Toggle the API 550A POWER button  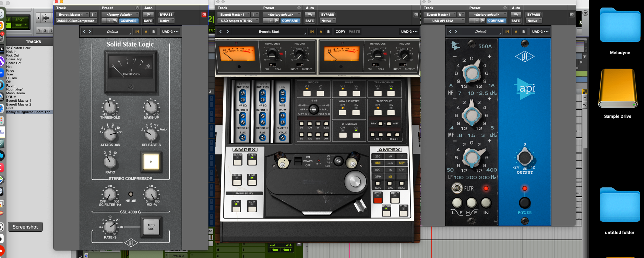[x=525, y=203]
